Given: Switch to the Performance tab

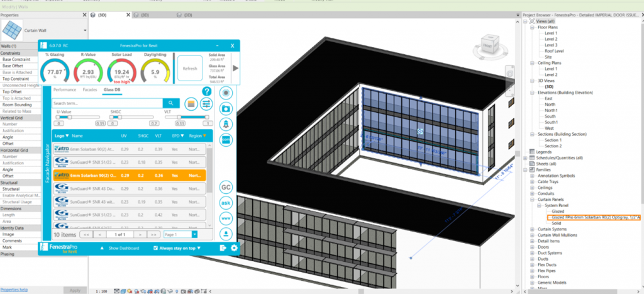Looking at the screenshot, I should point(65,89).
